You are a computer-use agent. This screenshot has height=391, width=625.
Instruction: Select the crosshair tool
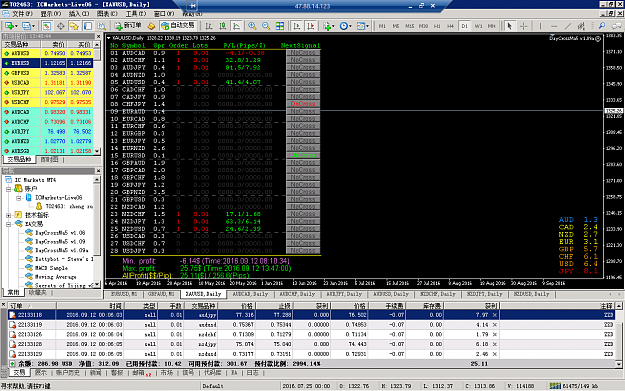523,26
